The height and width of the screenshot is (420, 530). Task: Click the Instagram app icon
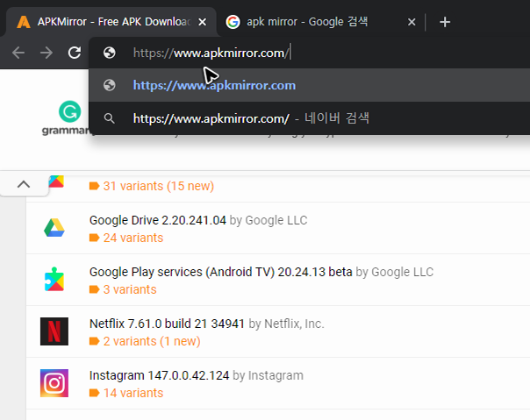pyautogui.click(x=54, y=383)
